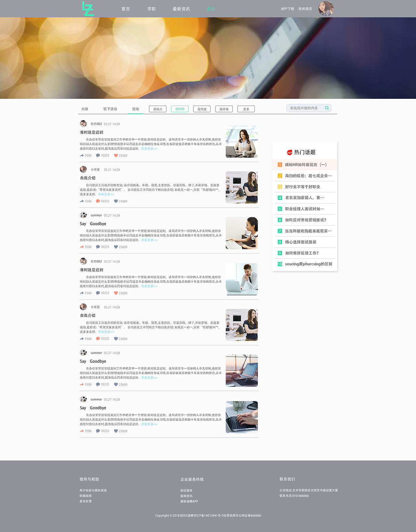Screen dimensions: 416x532
Task: Click the APP下载 link in the header
Action: pyautogui.click(x=288, y=9)
